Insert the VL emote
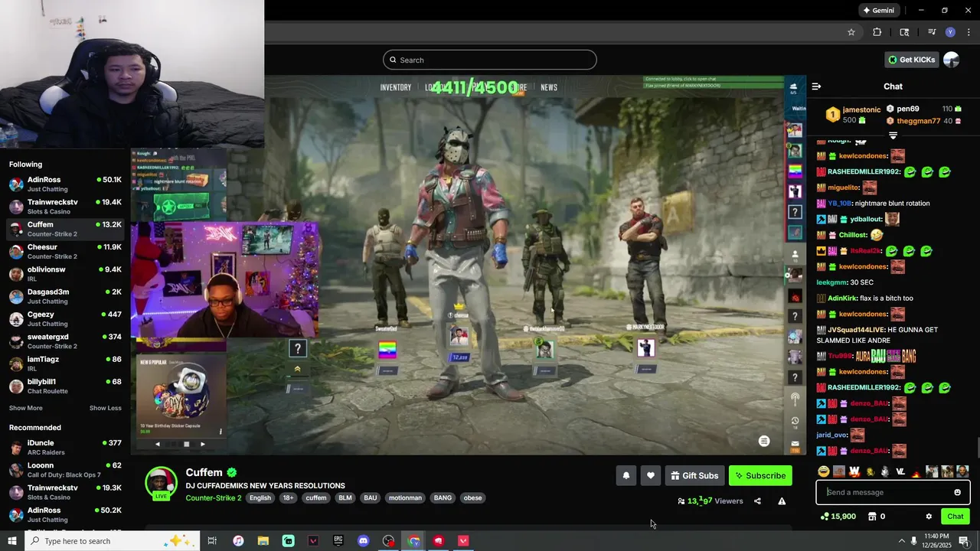 tap(900, 471)
